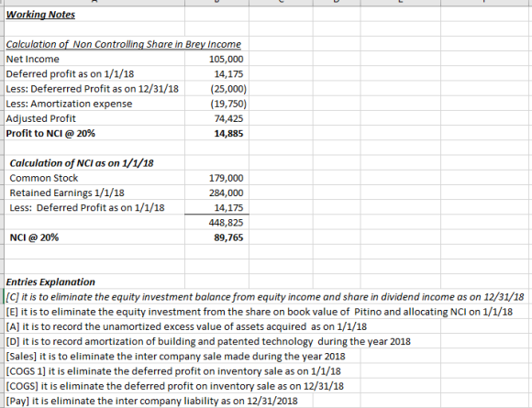Image resolution: width=532 pixels, height=408 pixels.
Task: Select the [Pay] inter company liability row
Action: 152,401
